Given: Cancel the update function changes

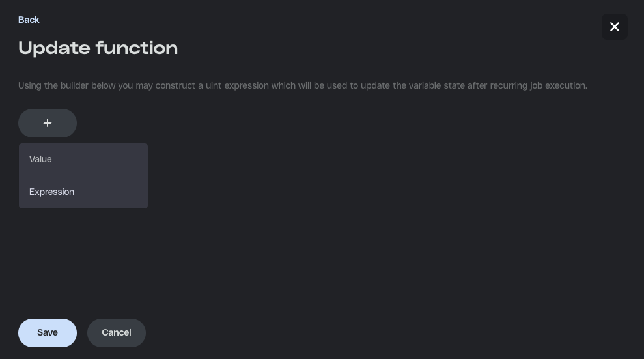Looking at the screenshot, I should point(117,332).
